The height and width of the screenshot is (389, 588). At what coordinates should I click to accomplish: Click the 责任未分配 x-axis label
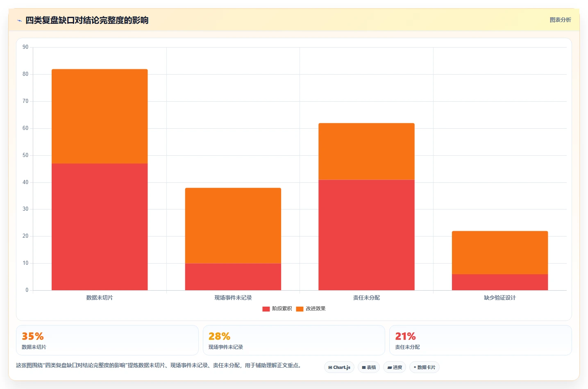pos(366,298)
